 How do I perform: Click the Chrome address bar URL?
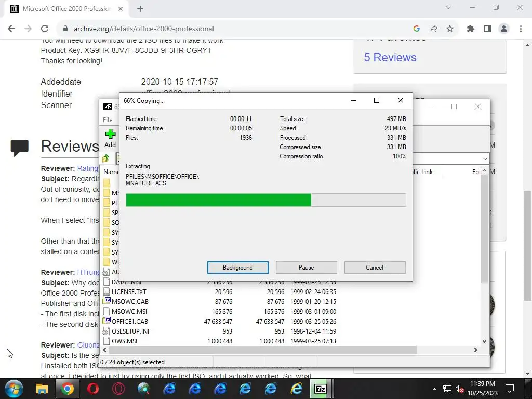[x=144, y=29]
